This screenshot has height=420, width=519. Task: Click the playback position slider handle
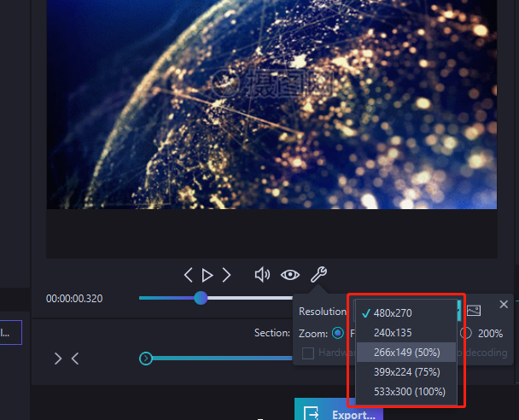pos(201,298)
